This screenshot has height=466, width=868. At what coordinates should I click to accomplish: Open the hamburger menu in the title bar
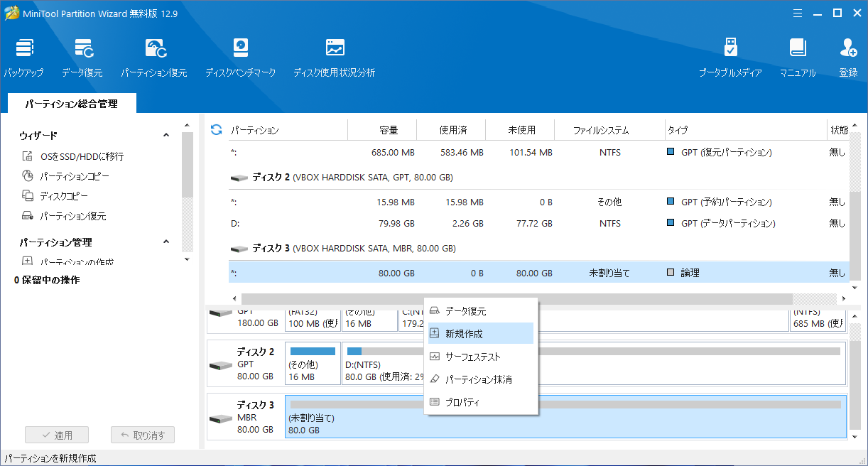pyautogui.click(x=798, y=13)
